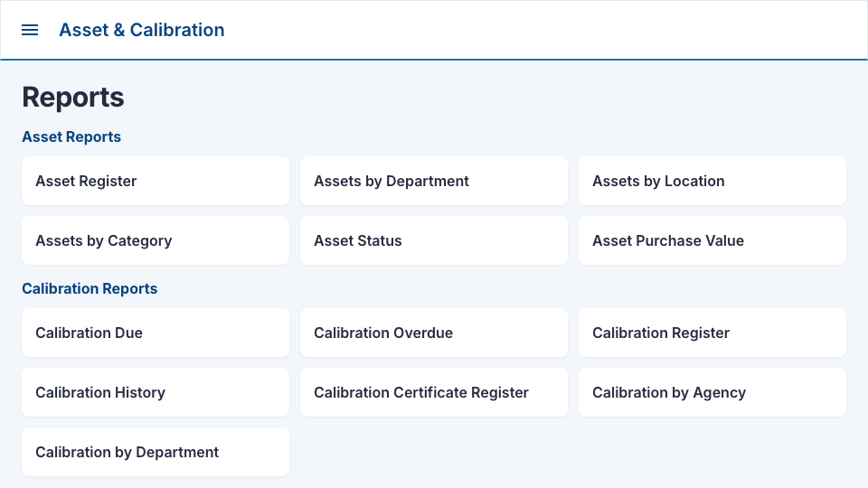View the Asset Status report

click(434, 240)
